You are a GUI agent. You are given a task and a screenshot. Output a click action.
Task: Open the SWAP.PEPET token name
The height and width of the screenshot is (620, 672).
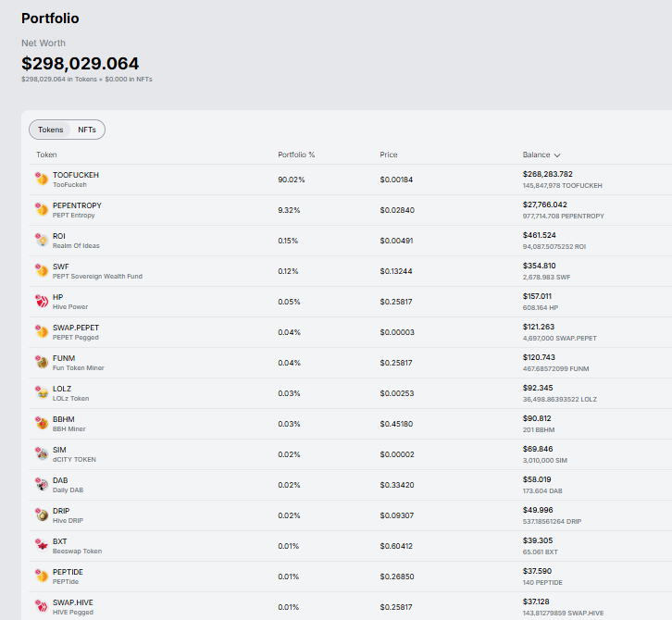(x=76, y=328)
